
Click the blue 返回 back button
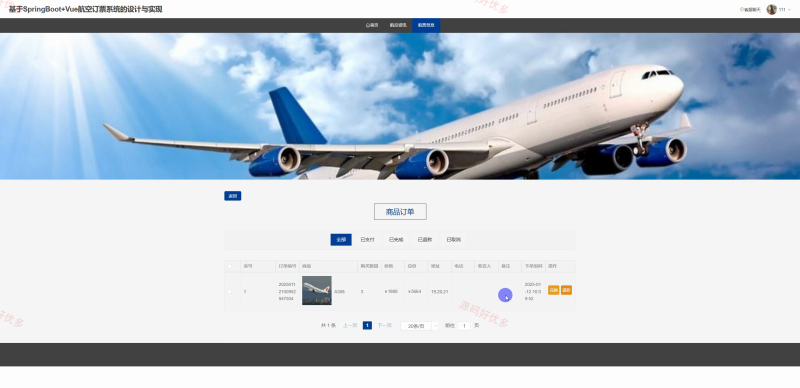point(233,196)
